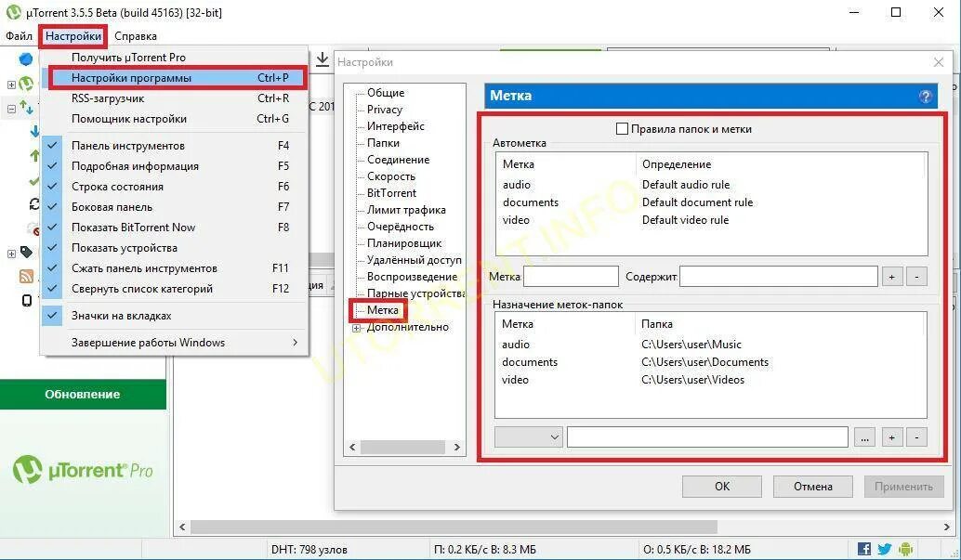Toggle Сжать панель инструментов menu option
The width and height of the screenshot is (961, 560).
[176, 268]
